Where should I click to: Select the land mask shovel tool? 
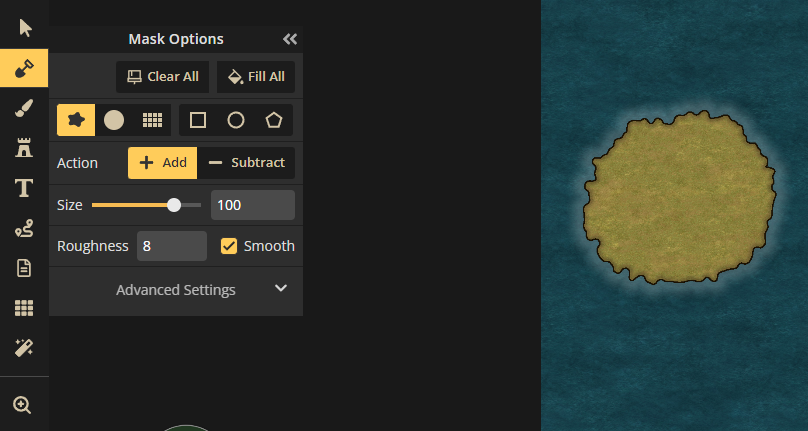click(x=24, y=68)
